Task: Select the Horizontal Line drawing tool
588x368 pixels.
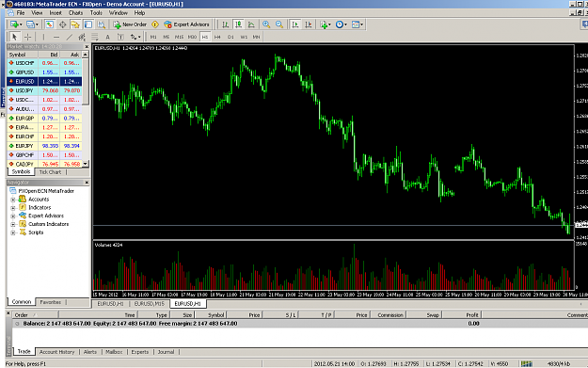Action: [56, 37]
